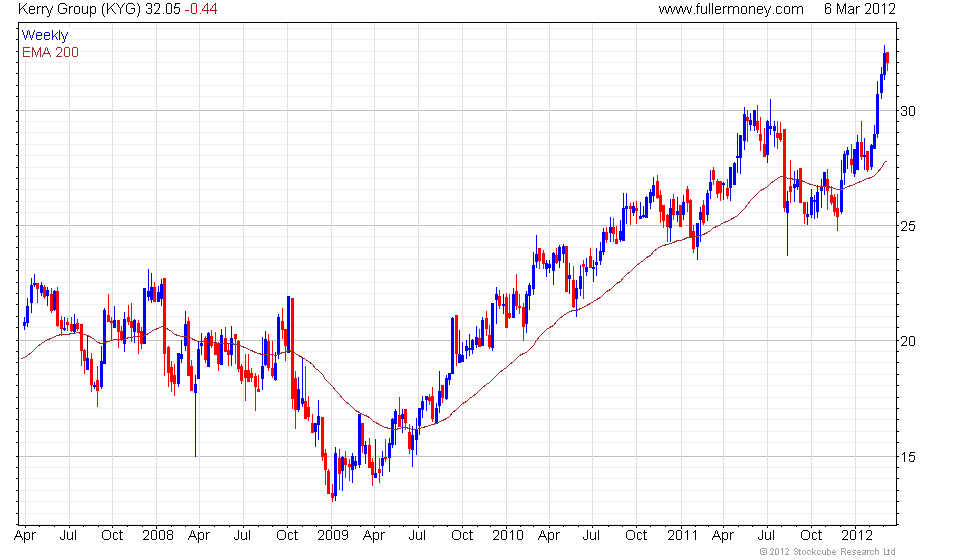Open the www.fullermoney.com link text
The width and height of the screenshot is (980, 560).
731,9
